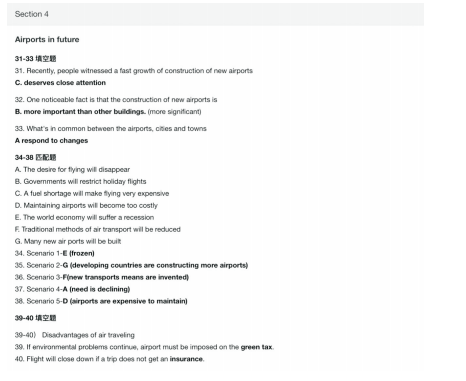The width and height of the screenshot is (466, 381).
Task: Click the Section 4 header bar
Action: [215, 14]
